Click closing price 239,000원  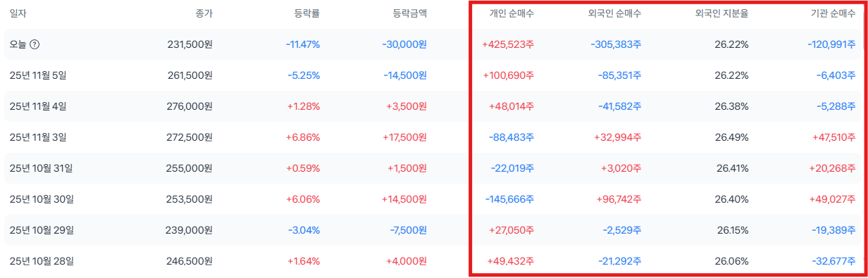(x=190, y=230)
